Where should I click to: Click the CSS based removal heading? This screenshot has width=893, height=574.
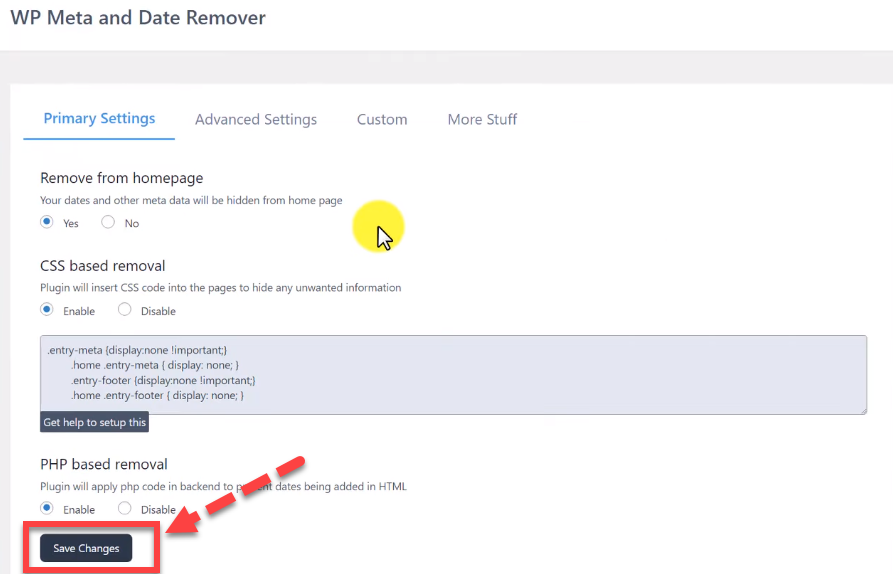point(103,266)
